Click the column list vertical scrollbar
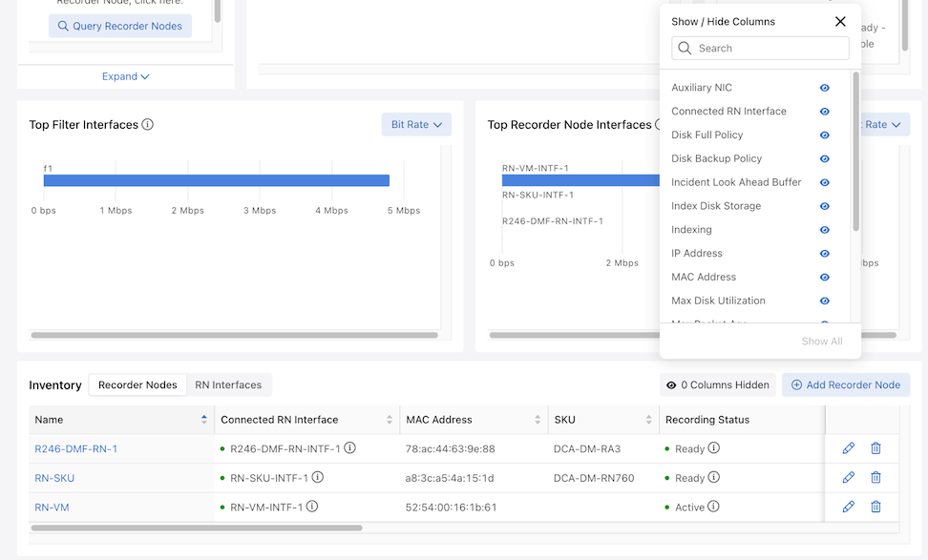 pos(855,152)
